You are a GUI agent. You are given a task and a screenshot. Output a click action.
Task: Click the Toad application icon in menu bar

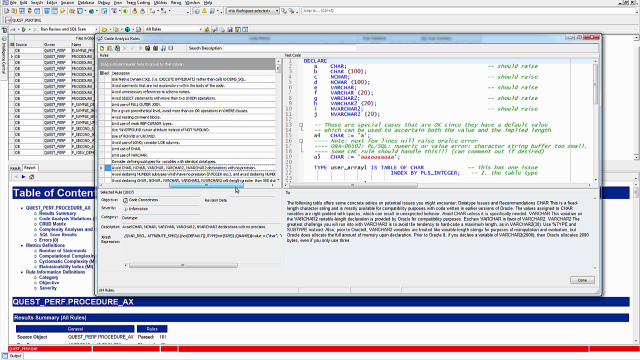5,2
